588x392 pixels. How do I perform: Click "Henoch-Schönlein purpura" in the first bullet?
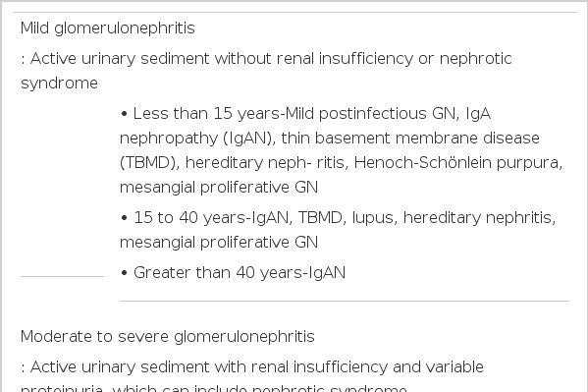point(457,162)
